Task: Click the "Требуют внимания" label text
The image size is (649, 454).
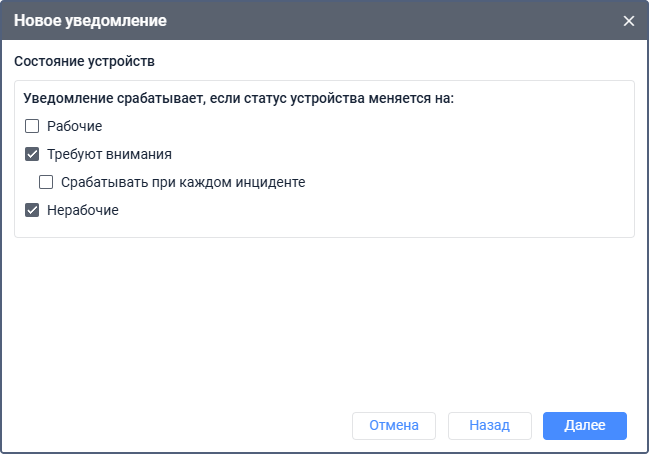Action: point(109,155)
